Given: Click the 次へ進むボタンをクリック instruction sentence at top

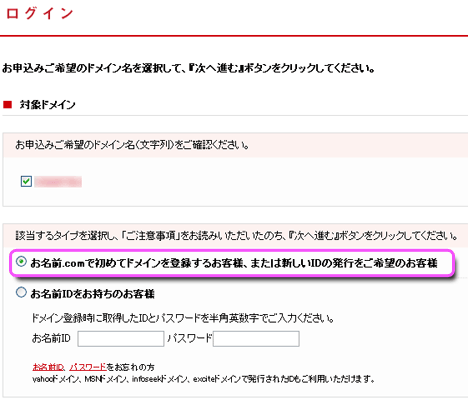Looking at the screenshot, I should point(189,68).
